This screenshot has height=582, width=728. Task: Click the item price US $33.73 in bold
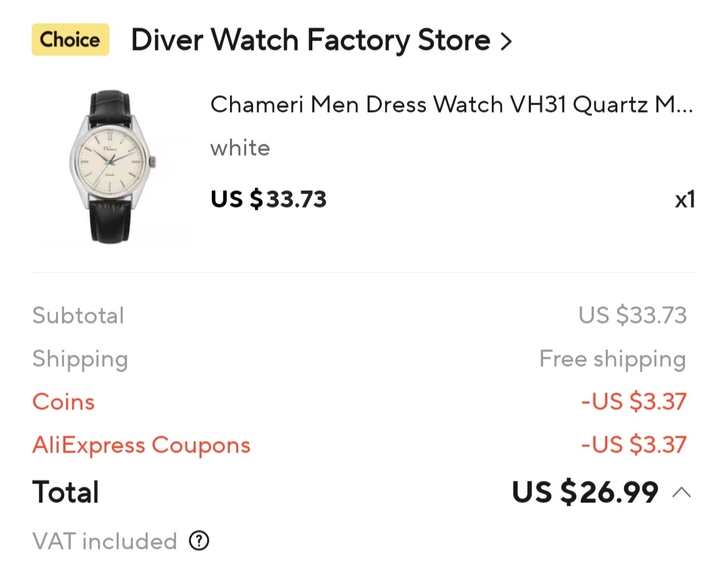(x=269, y=199)
